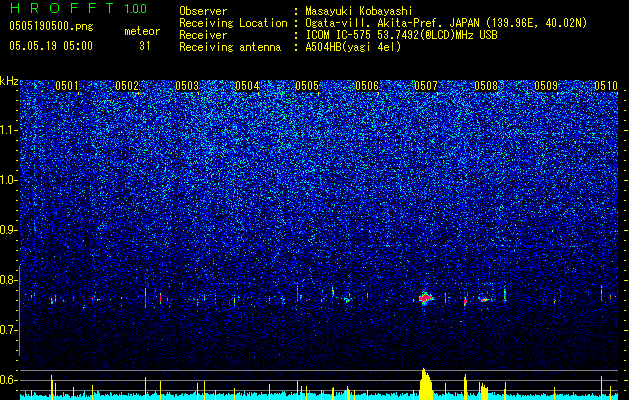This screenshot has width=629, height=400.
Task: Click the Observer label
Action: coord(203,11)
